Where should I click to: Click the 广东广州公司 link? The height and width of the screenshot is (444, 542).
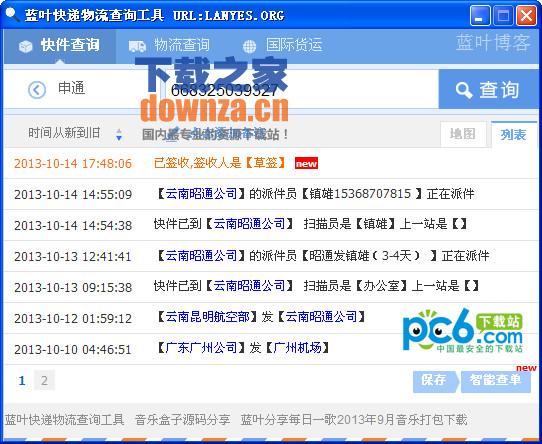pyautogui.click(x=201, y=348)
